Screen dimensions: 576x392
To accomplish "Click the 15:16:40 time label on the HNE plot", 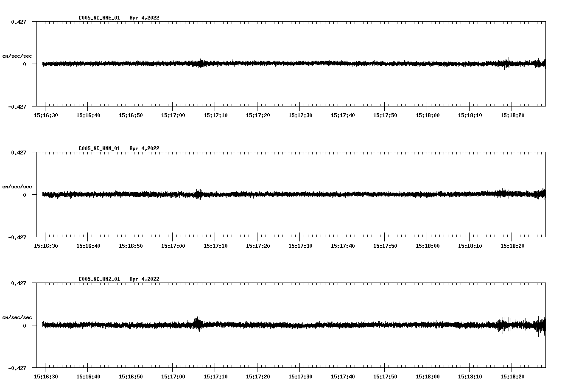I will 88,115.
